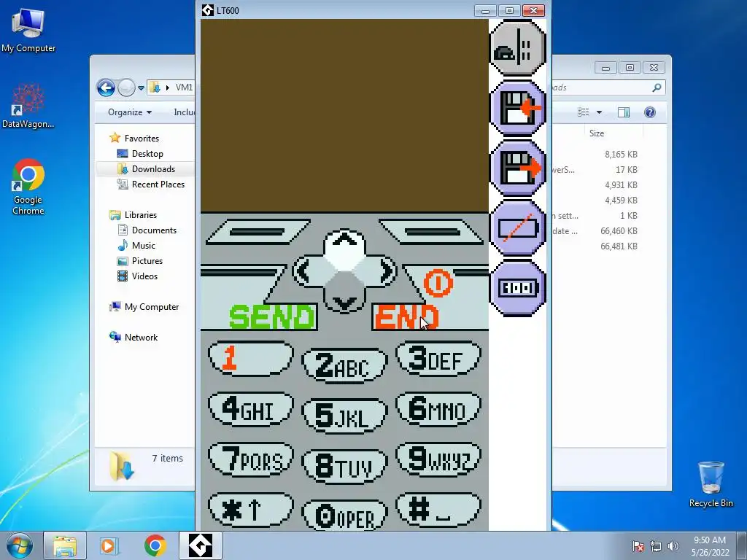
Task: Select Network in Explorer sidebar
Action: click(141, 338)
